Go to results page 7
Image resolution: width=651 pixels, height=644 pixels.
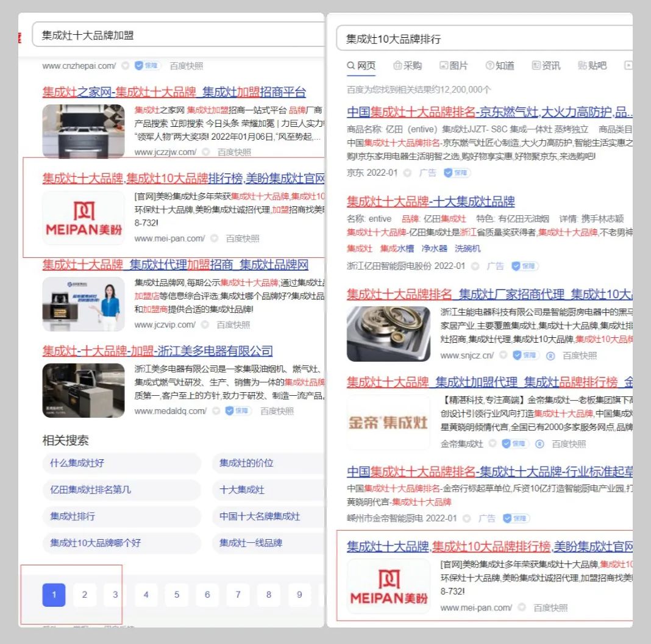[x=238, y=595]
